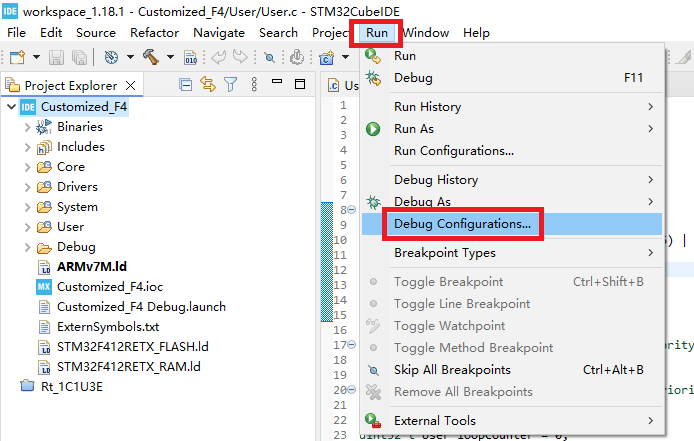Expand the Run History submenu

650,106
